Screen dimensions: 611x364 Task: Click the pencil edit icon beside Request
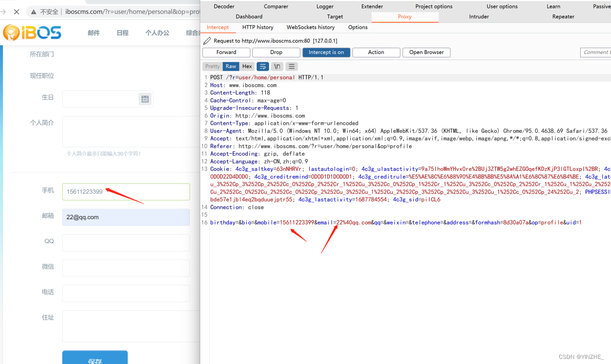(x=207, y=41)
